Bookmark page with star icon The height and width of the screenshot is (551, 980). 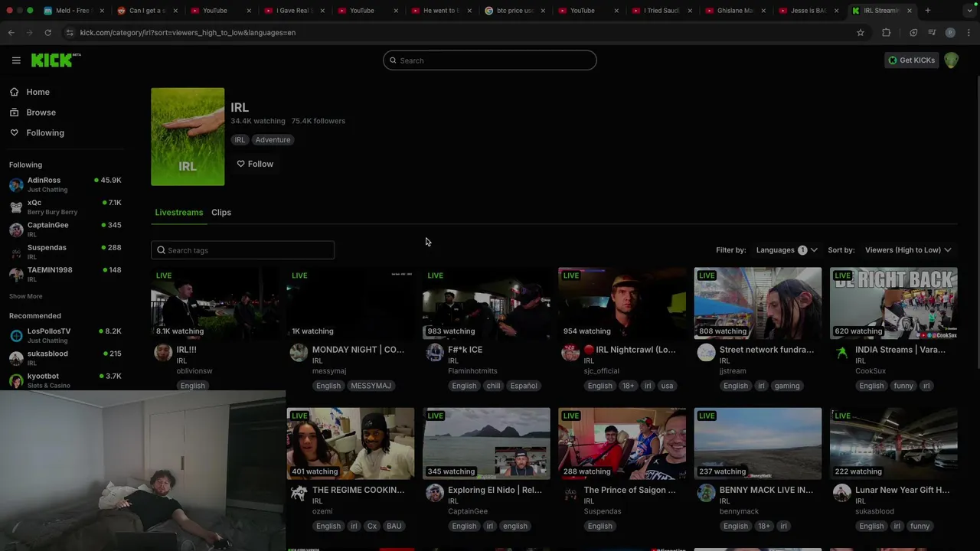point(861,33)
